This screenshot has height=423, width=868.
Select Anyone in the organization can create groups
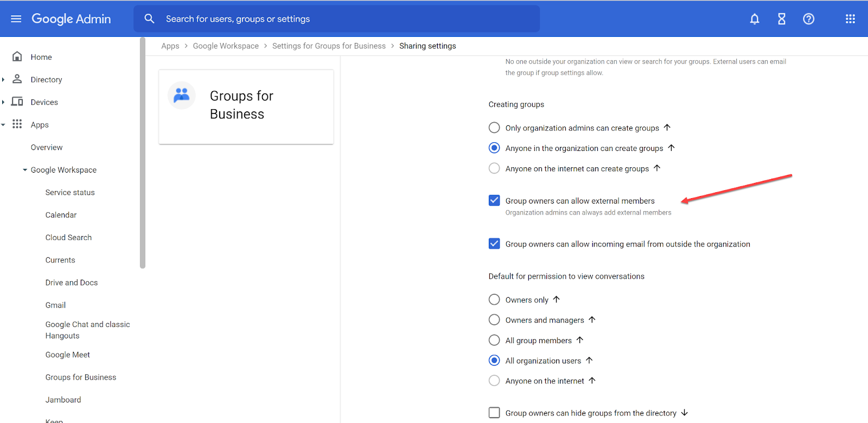tap(494, 148)
